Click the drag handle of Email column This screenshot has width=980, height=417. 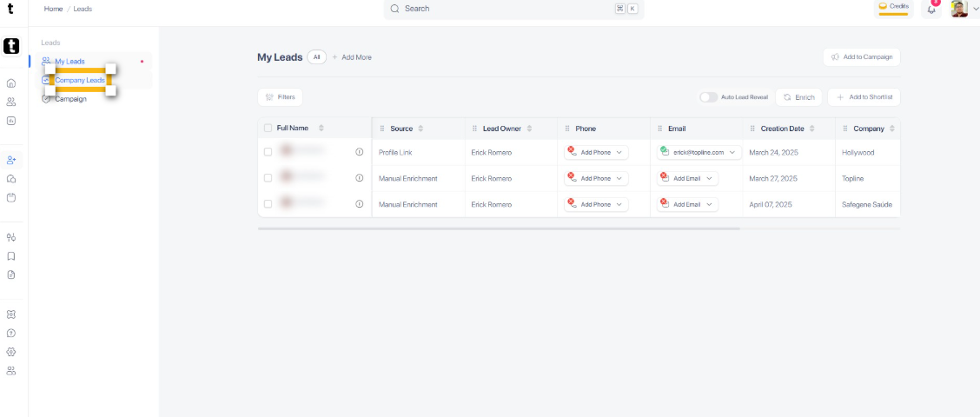[x=659, y=129]
